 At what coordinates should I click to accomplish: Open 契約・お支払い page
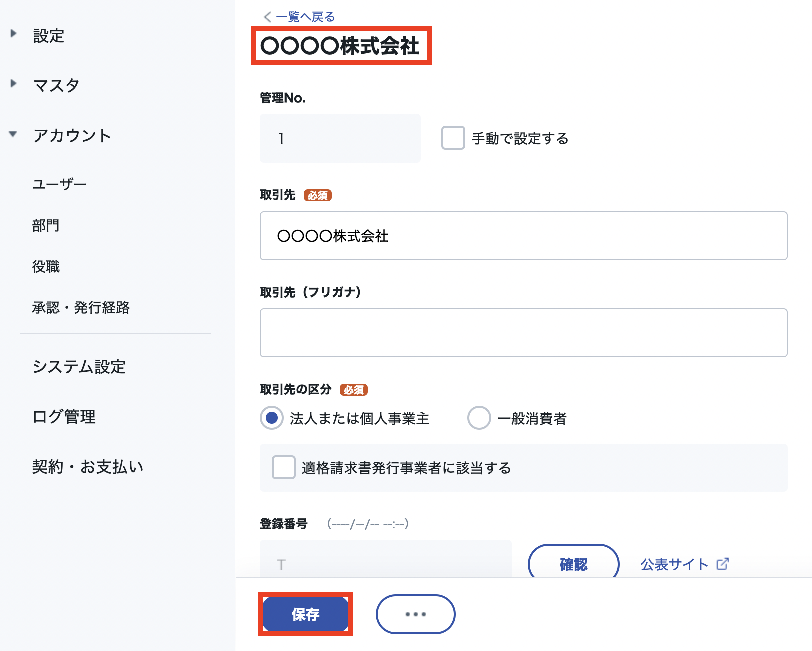[x=88, y=467]
